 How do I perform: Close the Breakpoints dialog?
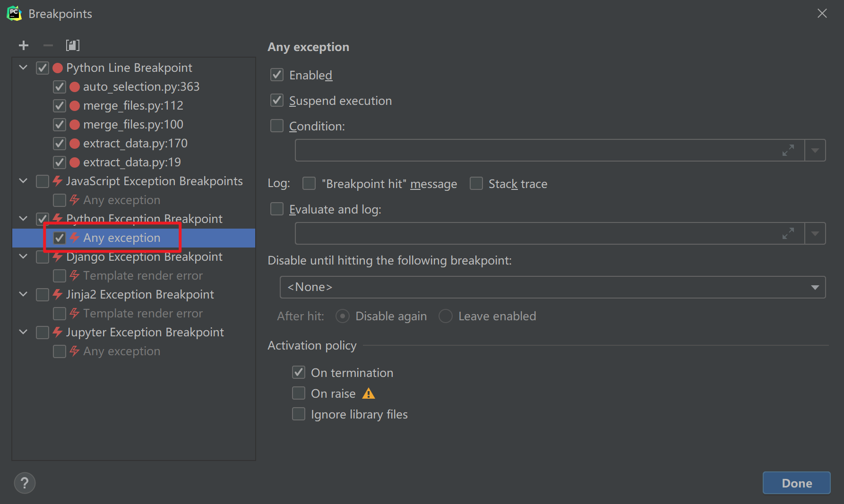[822, 14]
